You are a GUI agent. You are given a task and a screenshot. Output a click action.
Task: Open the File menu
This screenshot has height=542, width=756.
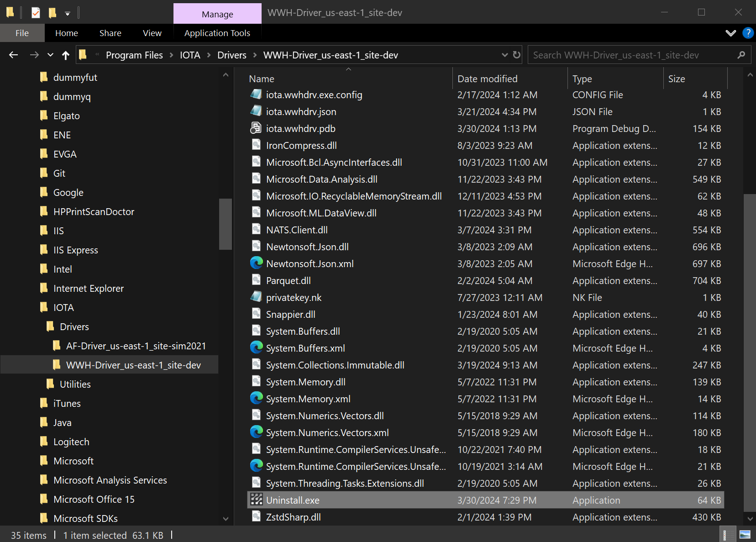pyautogui.click(x=22, y=33)
